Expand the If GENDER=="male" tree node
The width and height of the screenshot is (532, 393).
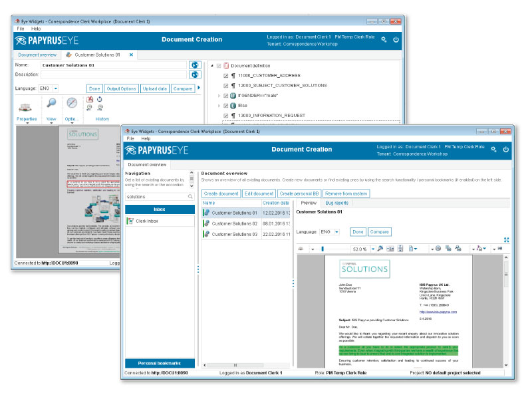[219, 96]
